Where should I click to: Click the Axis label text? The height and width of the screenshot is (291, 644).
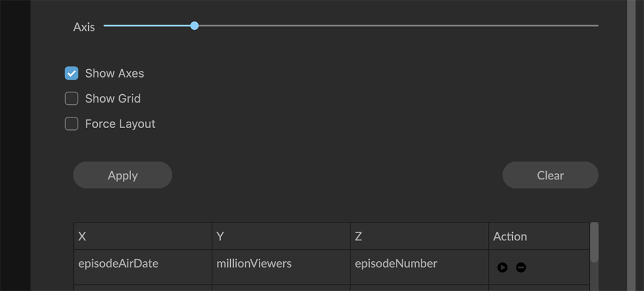(84, 27)
